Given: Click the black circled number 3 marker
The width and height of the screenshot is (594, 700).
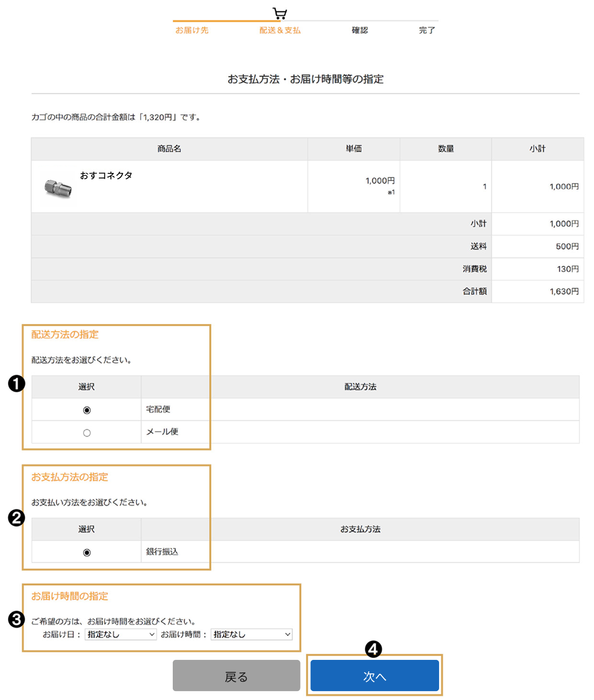Looking at the screenshot, I should point(16,619).
